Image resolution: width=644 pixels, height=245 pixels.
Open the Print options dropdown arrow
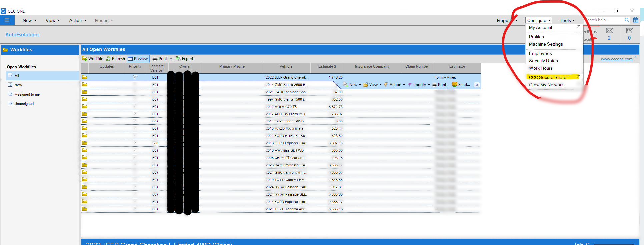pyautogui.click(x=171, y=59)
